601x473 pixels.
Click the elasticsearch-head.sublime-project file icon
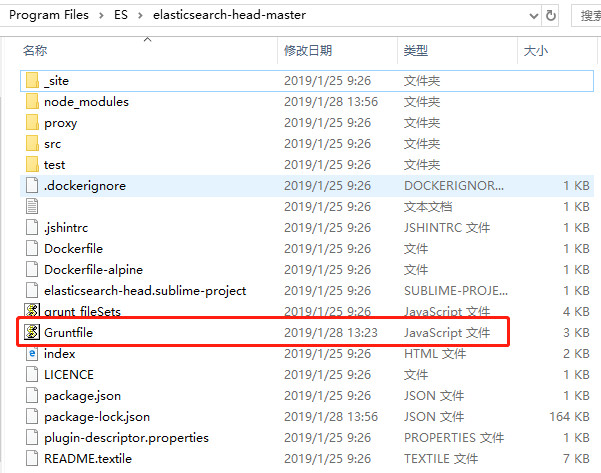click(32, 291)
